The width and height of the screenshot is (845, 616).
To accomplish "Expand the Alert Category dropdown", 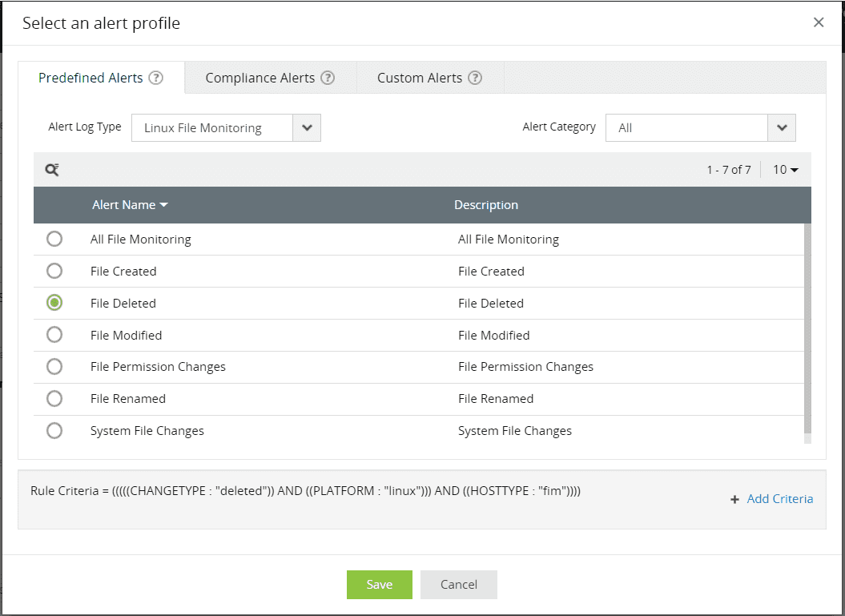I will 782,127.
